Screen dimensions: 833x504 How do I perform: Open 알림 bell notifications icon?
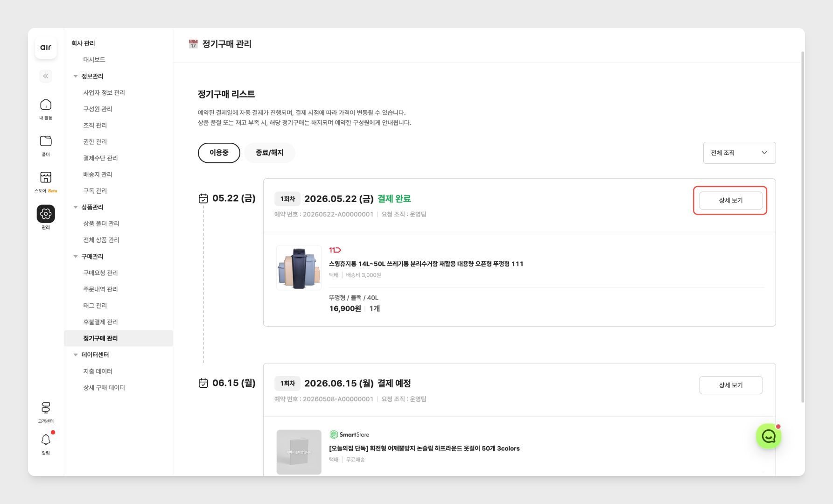(46, 444)
